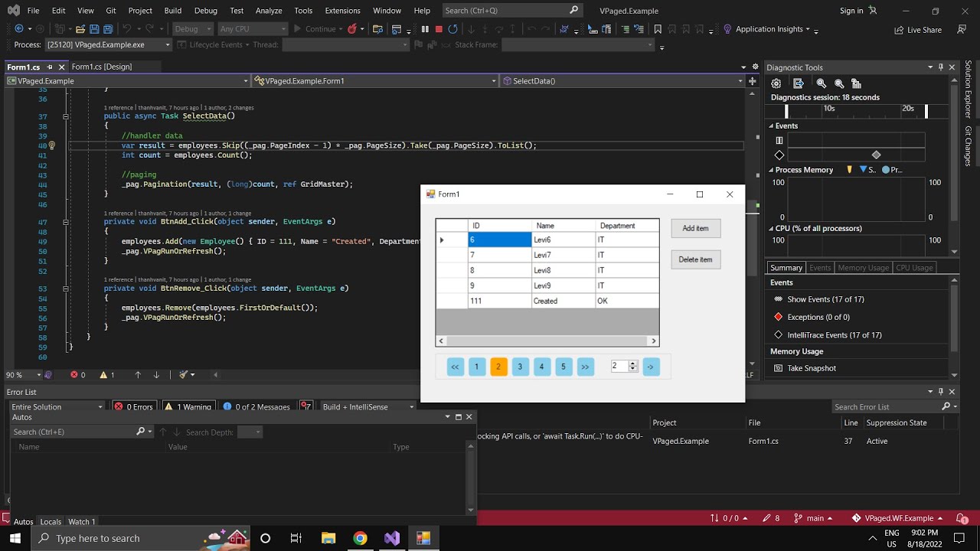
Task: Open the Git Changes side tab
Action: click(x=969, y=146)
